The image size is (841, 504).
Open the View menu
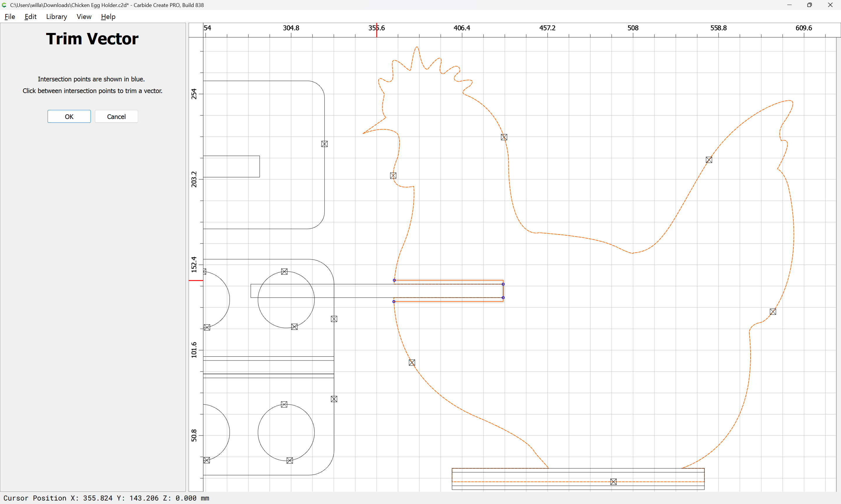pyautogui.click(x=84, y=17)
